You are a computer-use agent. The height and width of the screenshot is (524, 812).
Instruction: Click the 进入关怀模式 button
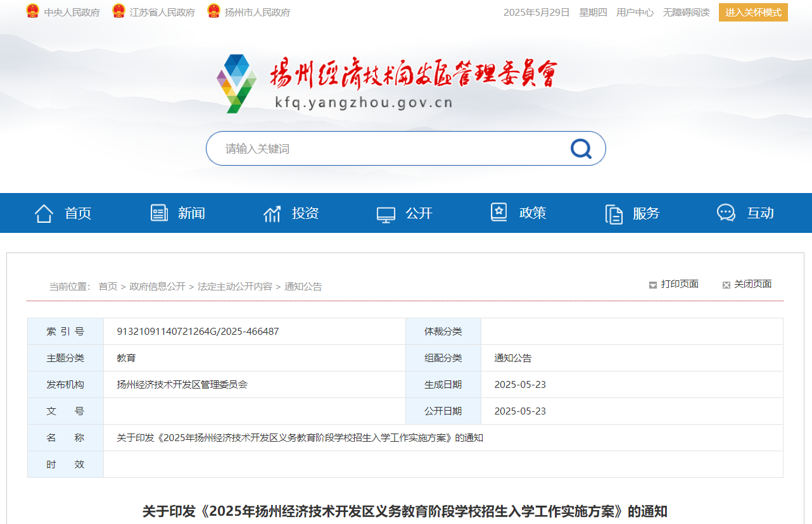click(753, 12)
